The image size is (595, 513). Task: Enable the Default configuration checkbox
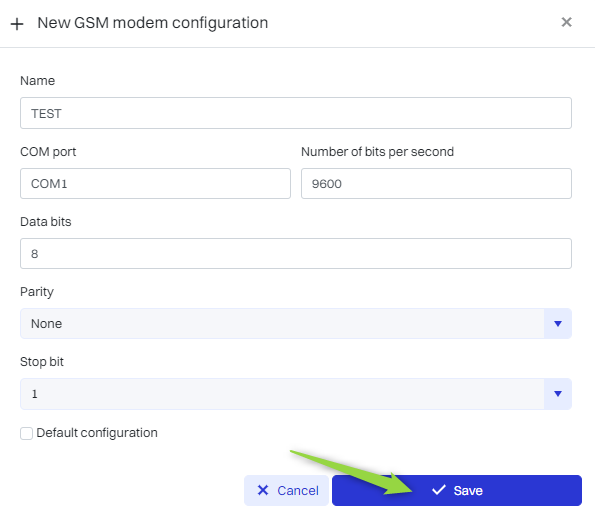[26, 433]
